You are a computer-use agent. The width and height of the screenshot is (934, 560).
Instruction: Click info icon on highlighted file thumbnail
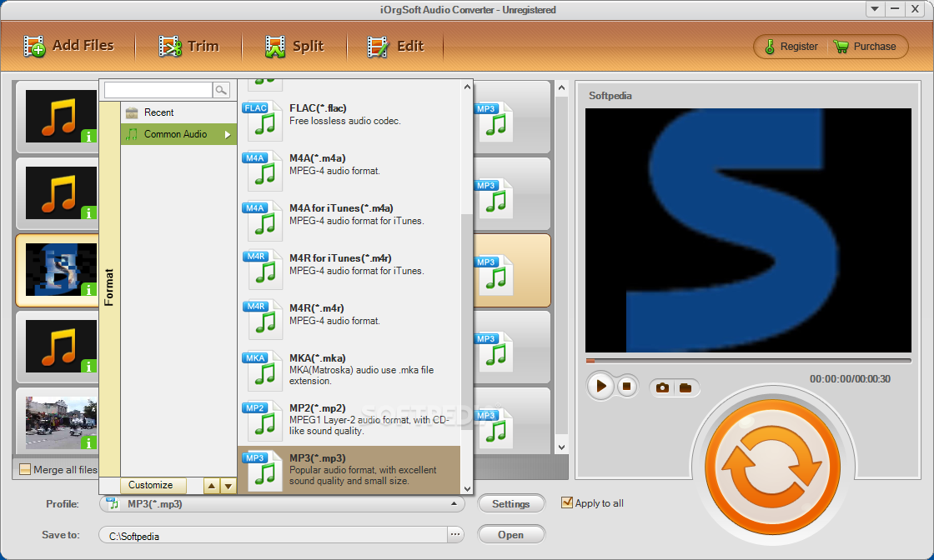88,290
